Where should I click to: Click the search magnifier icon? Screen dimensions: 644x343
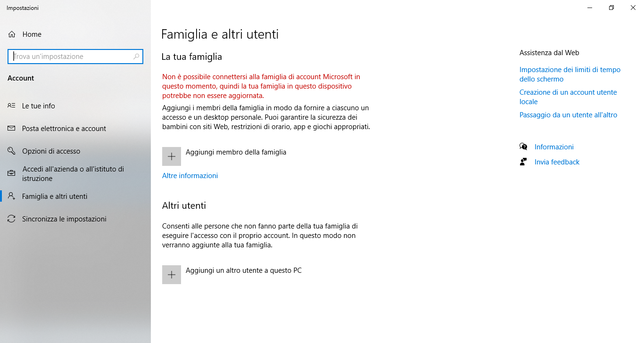[x=136, y=57]
